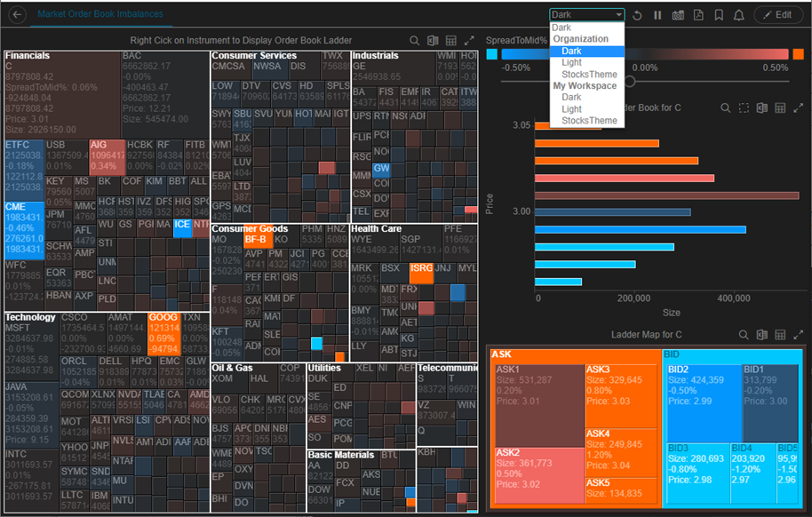The width and height of the screenshot is (812, 517).
Task: Click the ISRG cell in Health Care
Action: coord(421,273)
